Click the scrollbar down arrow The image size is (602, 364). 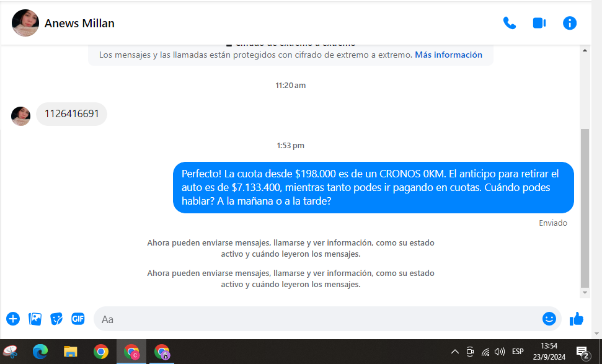(x=585, y=292)
